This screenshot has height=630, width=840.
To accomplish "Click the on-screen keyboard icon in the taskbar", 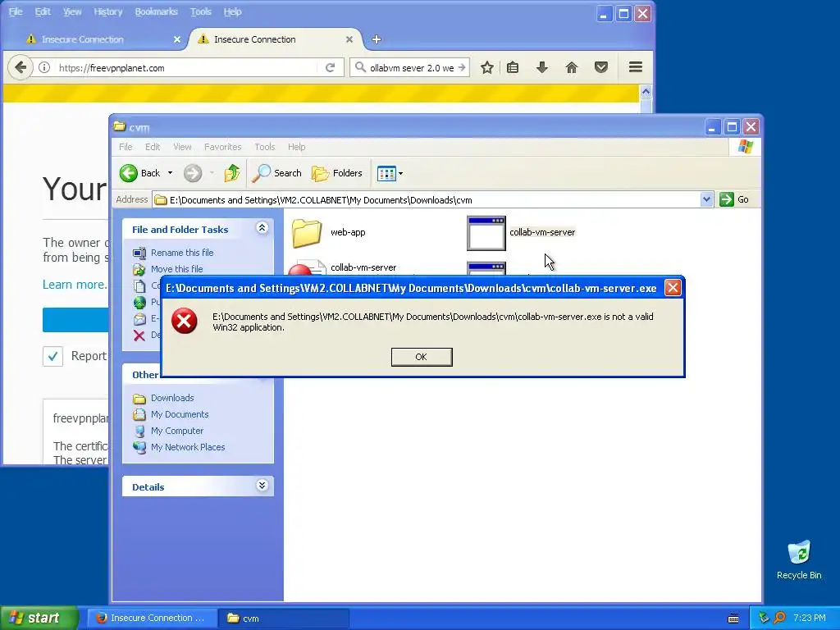I will coord(733,619).
